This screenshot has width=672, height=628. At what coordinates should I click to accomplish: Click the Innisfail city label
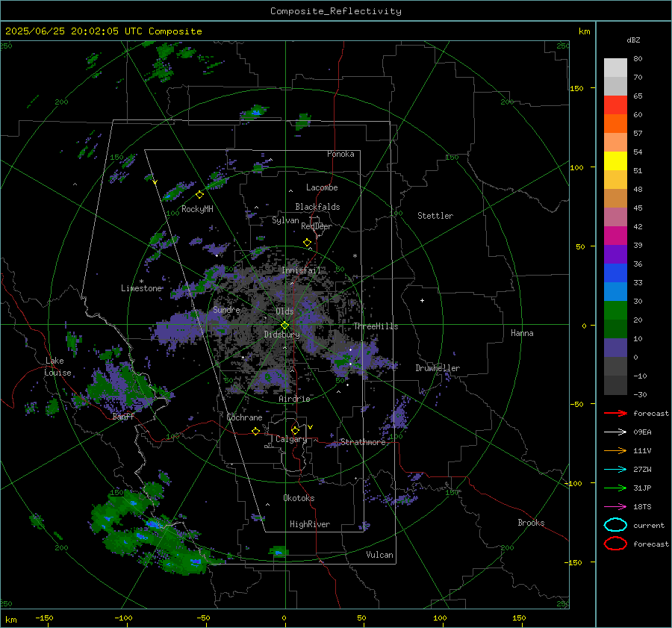click(302, 270)
